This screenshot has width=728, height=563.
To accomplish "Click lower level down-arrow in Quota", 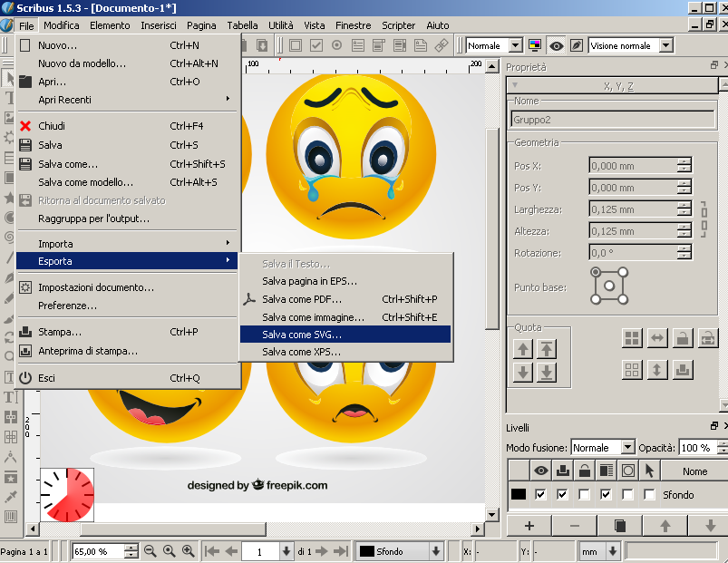I will (x=523, y=373).
